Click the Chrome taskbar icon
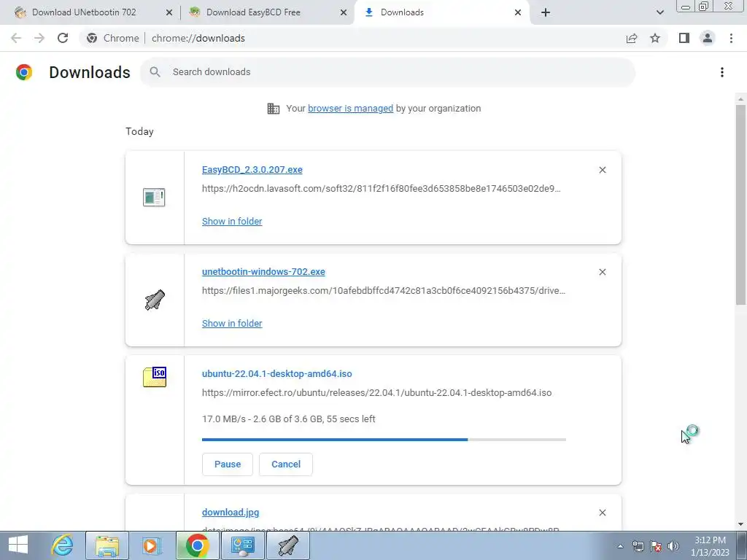Viewport: 747px width, 560px height. tap(197, 545)
